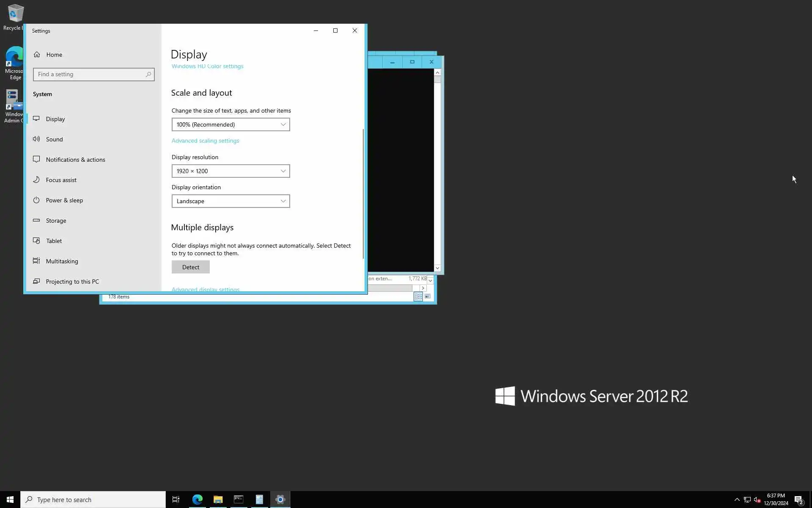
Task: Open File Explorer from the taskbar
Action: pos(218,500)
